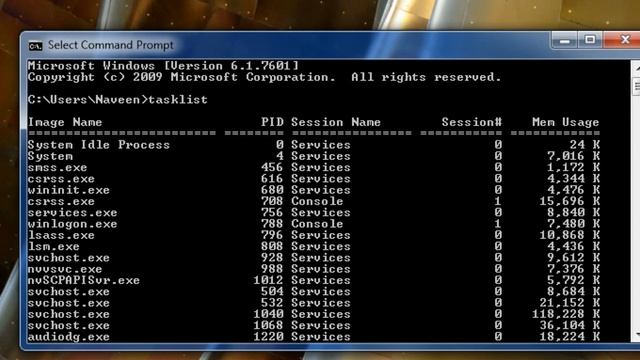640x360 pixels.
Task: Click 'nvSCPAPISvr.exe' process name
Action: (84, 280)
